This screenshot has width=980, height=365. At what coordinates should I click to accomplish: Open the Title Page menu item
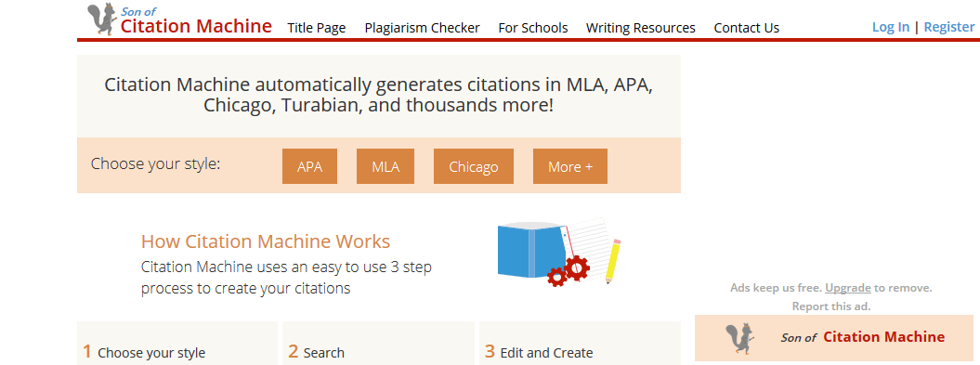click(x=316, y=28)
